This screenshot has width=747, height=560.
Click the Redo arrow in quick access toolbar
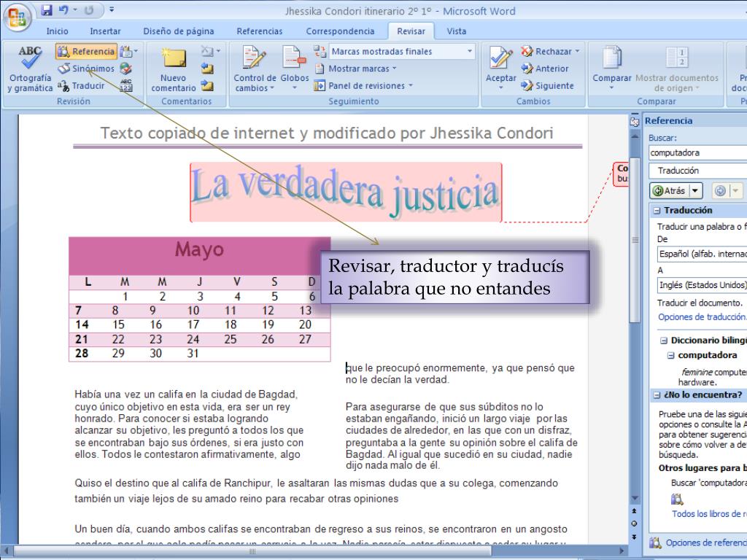[89, 9]
